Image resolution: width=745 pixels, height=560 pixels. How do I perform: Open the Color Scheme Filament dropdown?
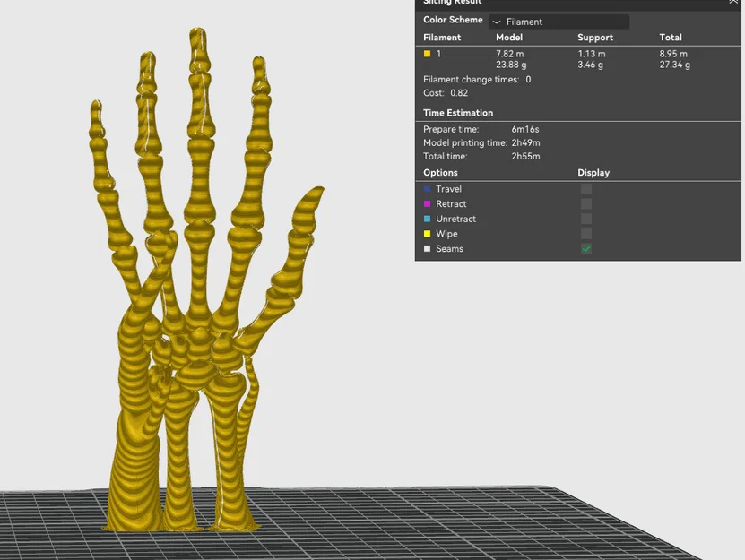pyautogui.click(x=559, y=22)
